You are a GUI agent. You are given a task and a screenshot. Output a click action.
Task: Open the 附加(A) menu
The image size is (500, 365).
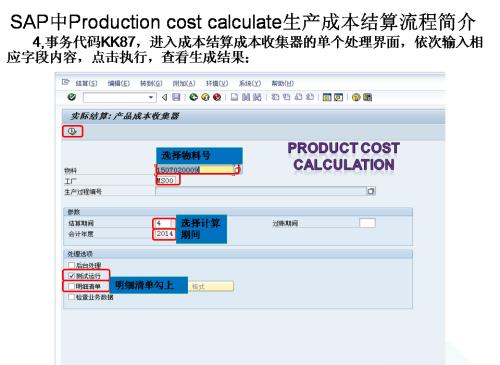pos(184,83)
